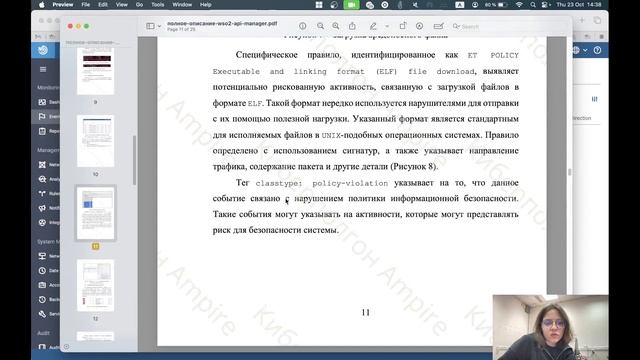Click the Accounts icon in sidebar
The height and width of the screenshot is (360, 640).
42,285
